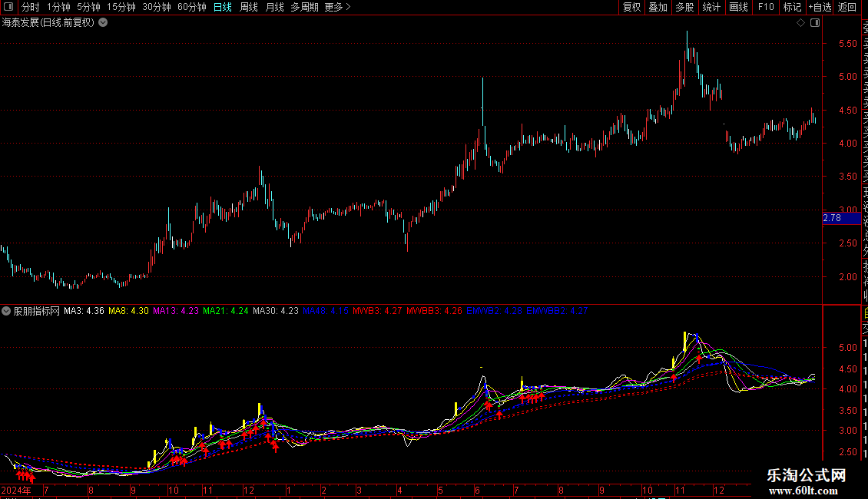
Task: Open dropdown next to 海泰发展 title
Action: coord(103,23)
